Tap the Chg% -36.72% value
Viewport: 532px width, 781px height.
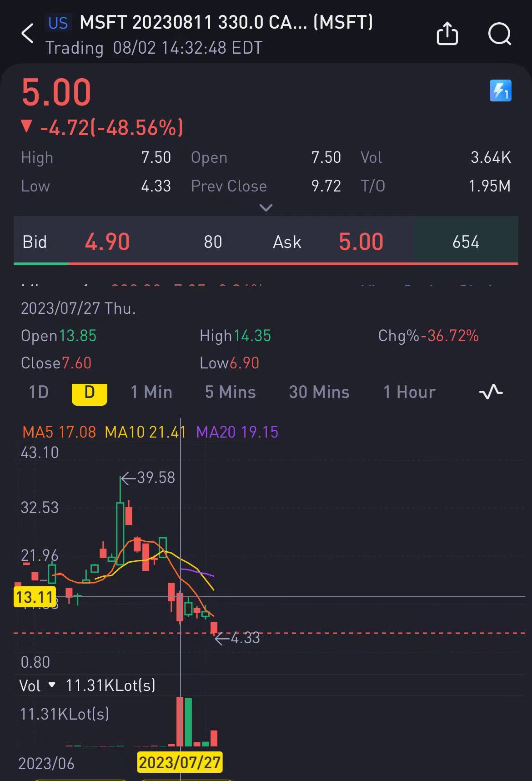tap(450, 336)
